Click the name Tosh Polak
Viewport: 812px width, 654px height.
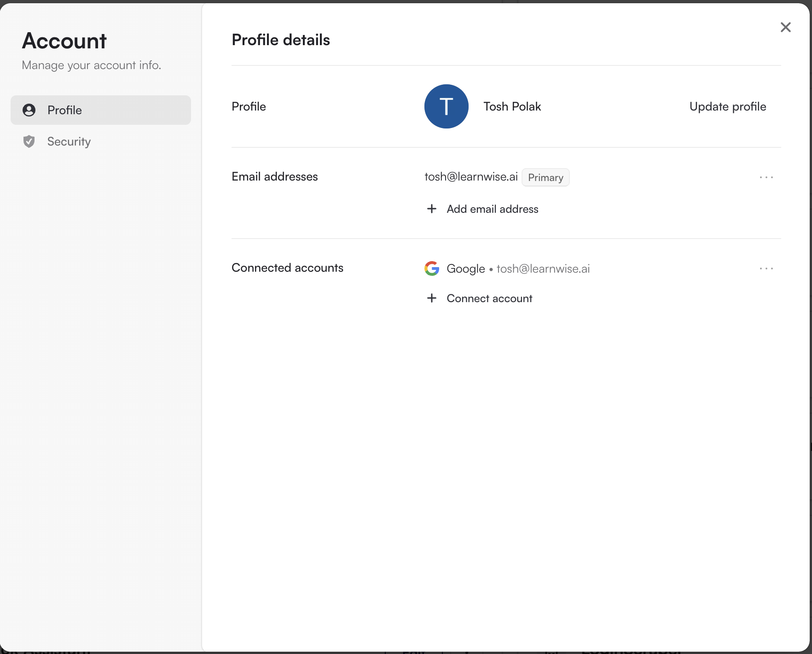pyautogui.click(x=512, y=106)
